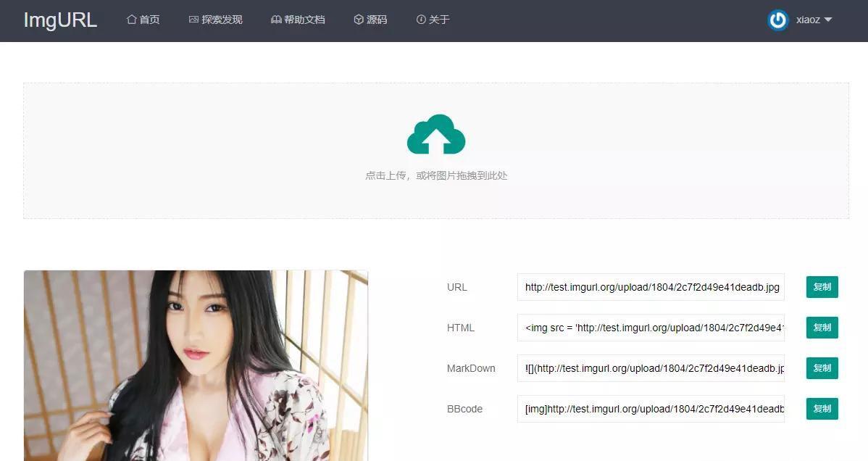
Task: Expand the xiaoz account dropdown arrow
Action: 828,20
